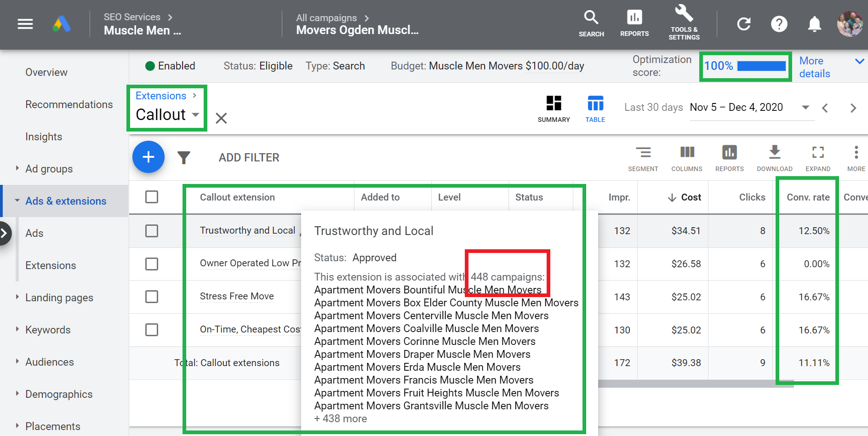Viewport: 868px width, 436px height.
Task: Click the optimization score progress bar
Action: [x=761, y=66]
